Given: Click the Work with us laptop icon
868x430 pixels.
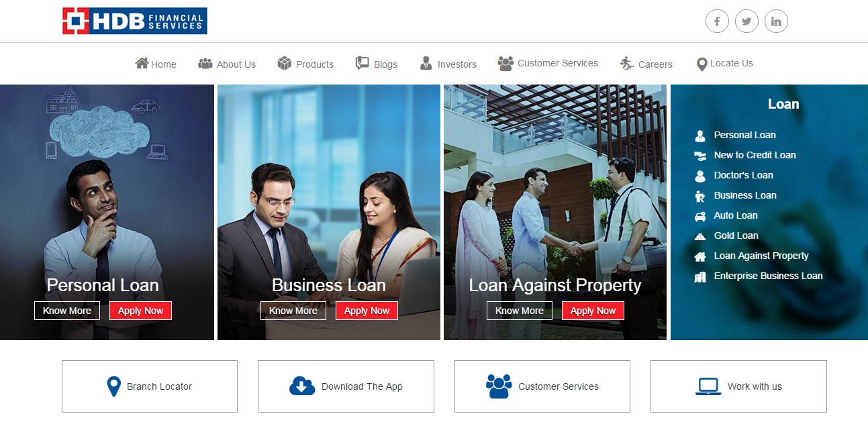Looking at the screenshot, I should (x=708, y=386).
